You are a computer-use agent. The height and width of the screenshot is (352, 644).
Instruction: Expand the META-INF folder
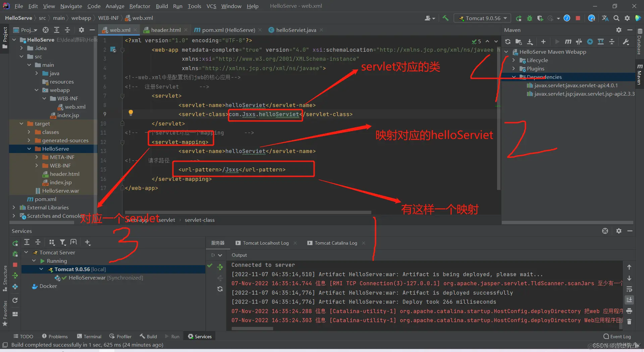37,157
